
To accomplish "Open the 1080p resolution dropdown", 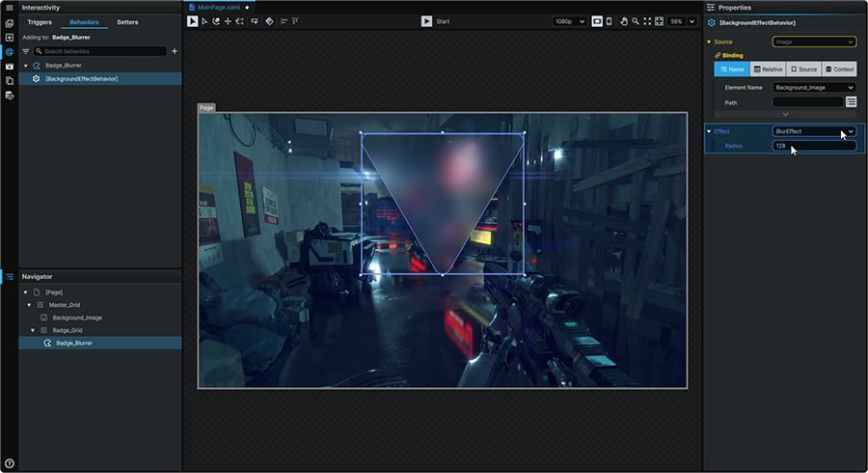I will click(x=569, y=21).
